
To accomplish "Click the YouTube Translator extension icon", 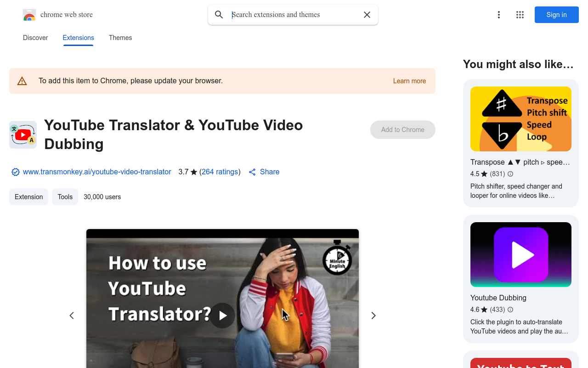I will click(23, 135).
